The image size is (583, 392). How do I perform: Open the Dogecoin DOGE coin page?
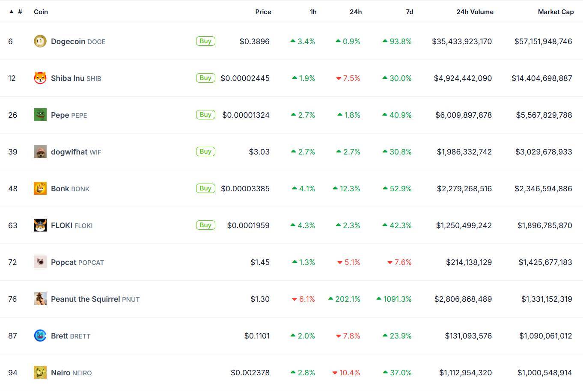click(78, 42)
